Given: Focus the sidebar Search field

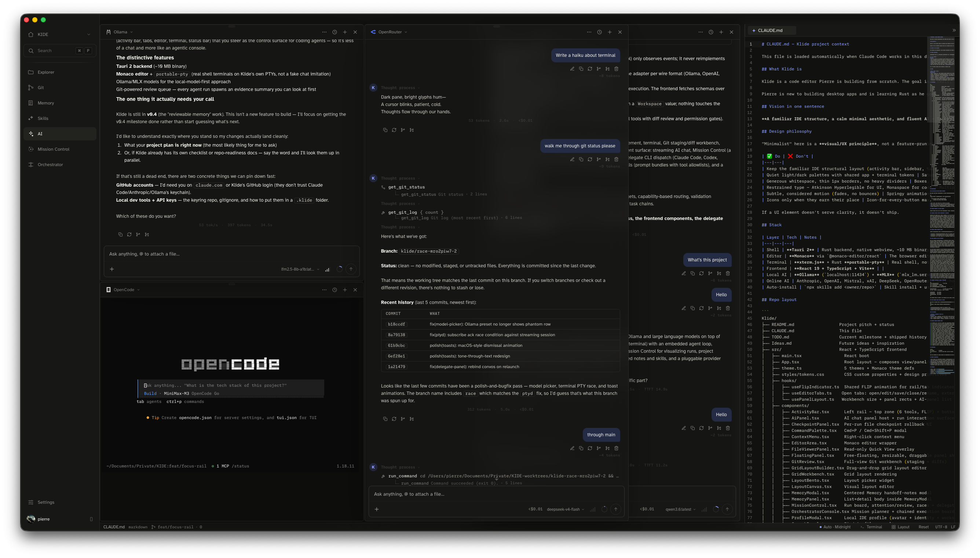Looking at the screenshot, I should click(x=60, y=51).
